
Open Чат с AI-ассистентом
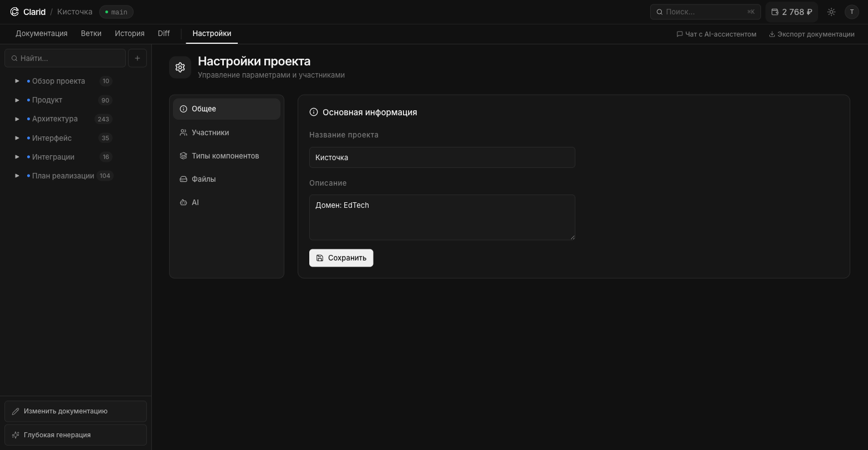coord(716,34)
